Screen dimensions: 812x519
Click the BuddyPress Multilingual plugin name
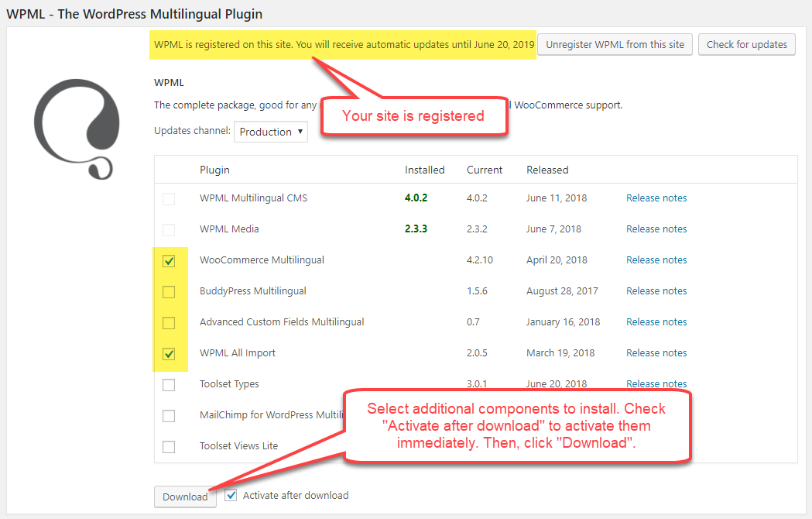[252, 291]
